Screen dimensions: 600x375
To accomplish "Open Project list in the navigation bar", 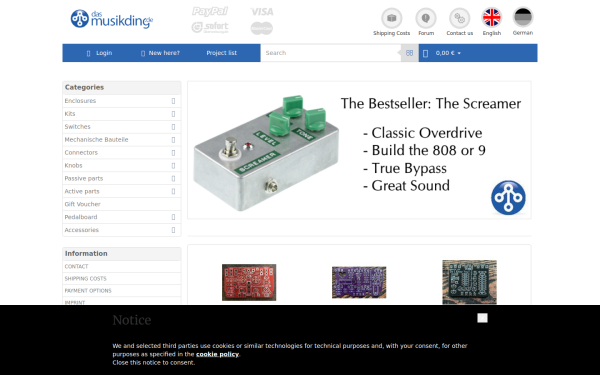I will click(x=222, y=53).
